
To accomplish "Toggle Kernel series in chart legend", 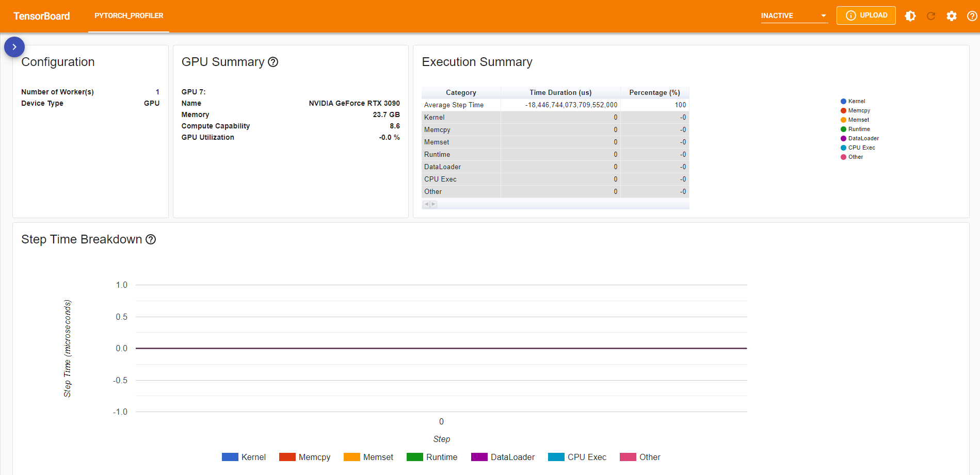I will tap(244, 457).
